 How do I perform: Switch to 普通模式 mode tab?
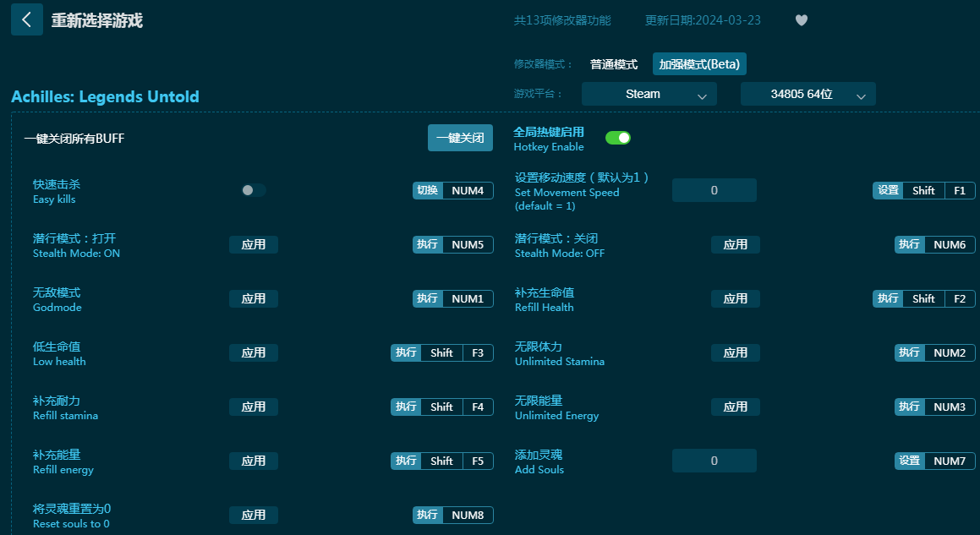(x=614, y=64)
